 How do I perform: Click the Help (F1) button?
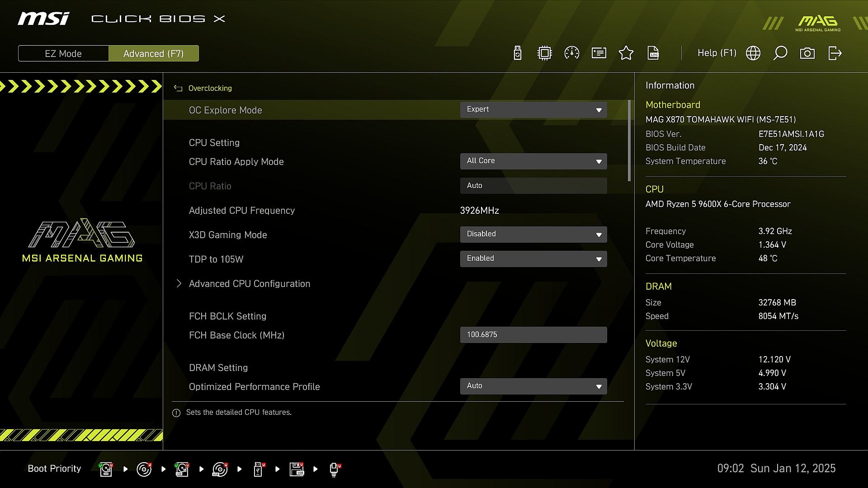click(717, 53)
